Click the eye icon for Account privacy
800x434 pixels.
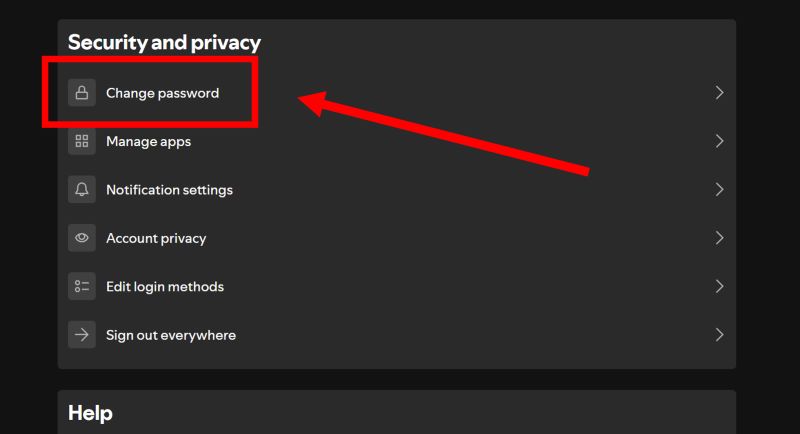(x=82, y=238)
